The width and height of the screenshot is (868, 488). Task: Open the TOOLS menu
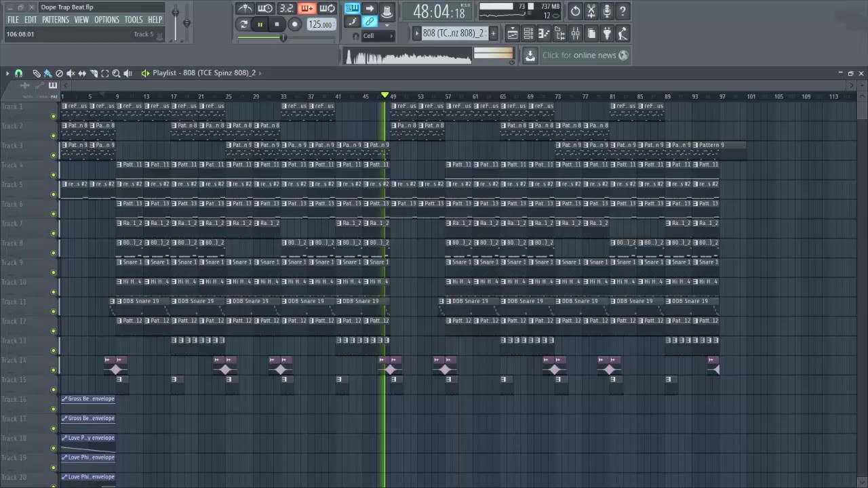tap(134, 20)
